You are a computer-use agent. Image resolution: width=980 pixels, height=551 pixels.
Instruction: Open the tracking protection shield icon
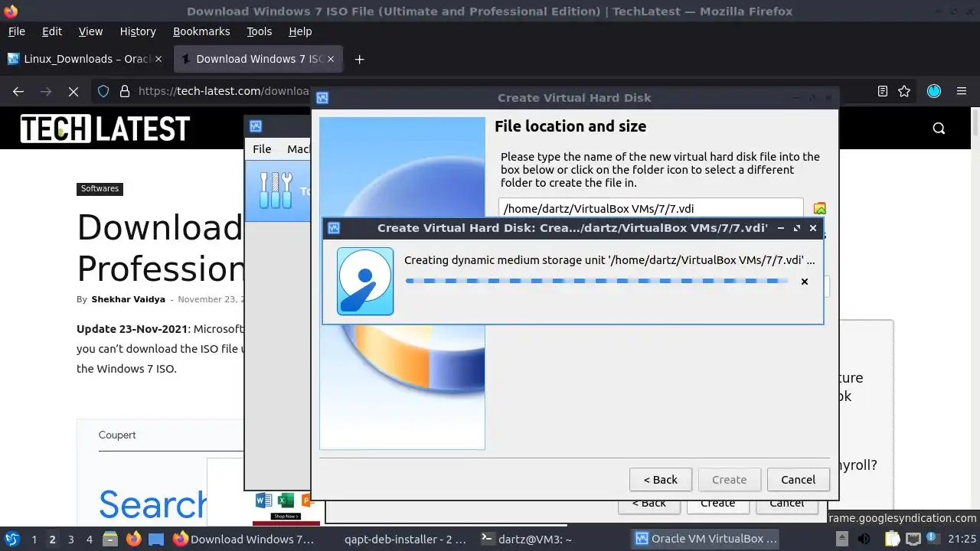point(104,91)
